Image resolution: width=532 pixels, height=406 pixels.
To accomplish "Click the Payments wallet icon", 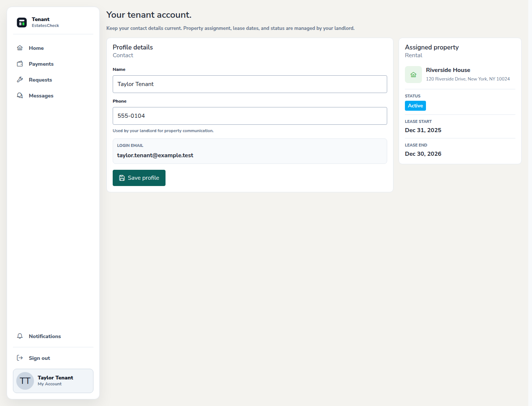I will (x=20, y=64).
